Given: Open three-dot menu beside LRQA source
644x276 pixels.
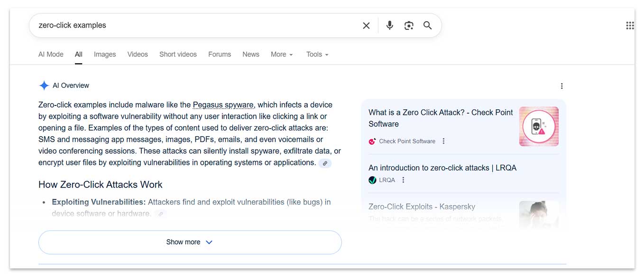Looking at the screenshot, I should point(403,180).
